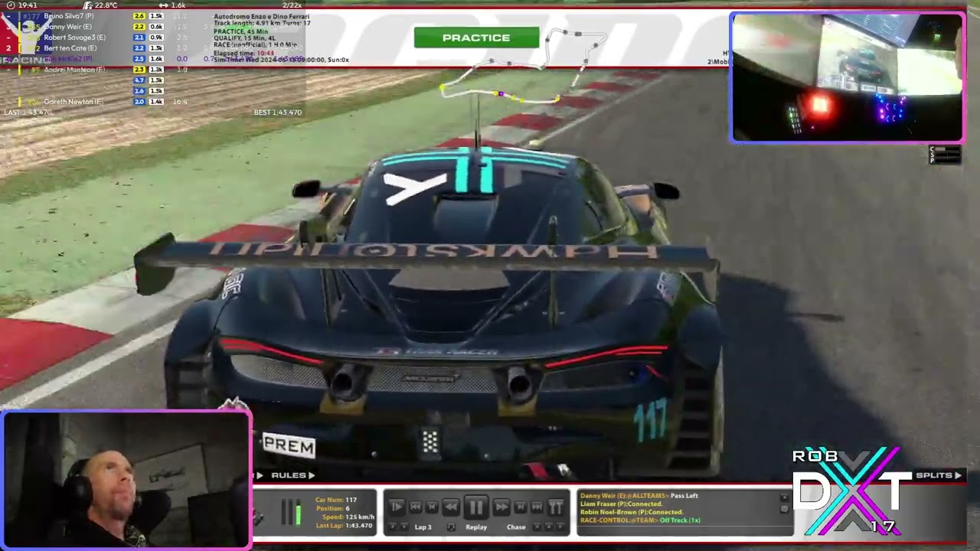Viewport: 980px width, 551px height.
Task: Skip back one lap in replay
Action: pos(432,507)
